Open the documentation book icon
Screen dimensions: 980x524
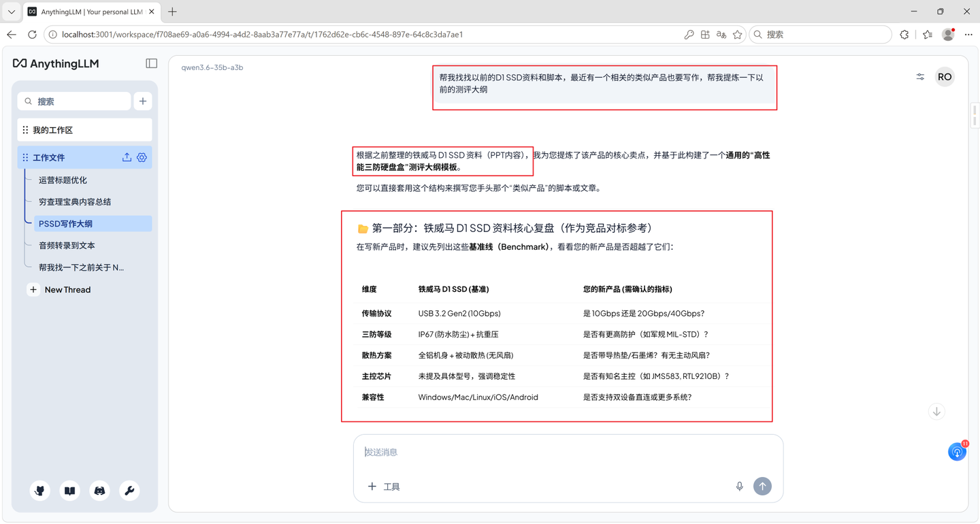point(70,491)
